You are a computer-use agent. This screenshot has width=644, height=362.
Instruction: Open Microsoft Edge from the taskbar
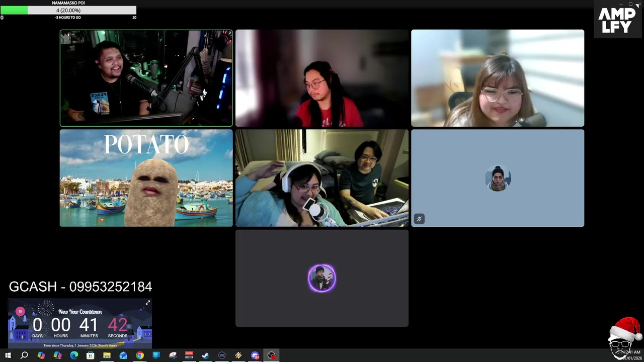(x=74, y=355)
